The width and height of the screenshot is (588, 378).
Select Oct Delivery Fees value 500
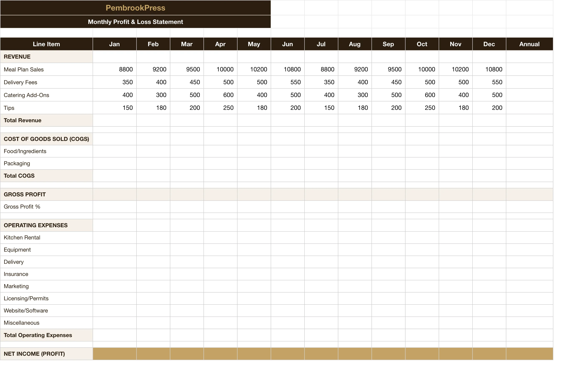click(422, 82)
